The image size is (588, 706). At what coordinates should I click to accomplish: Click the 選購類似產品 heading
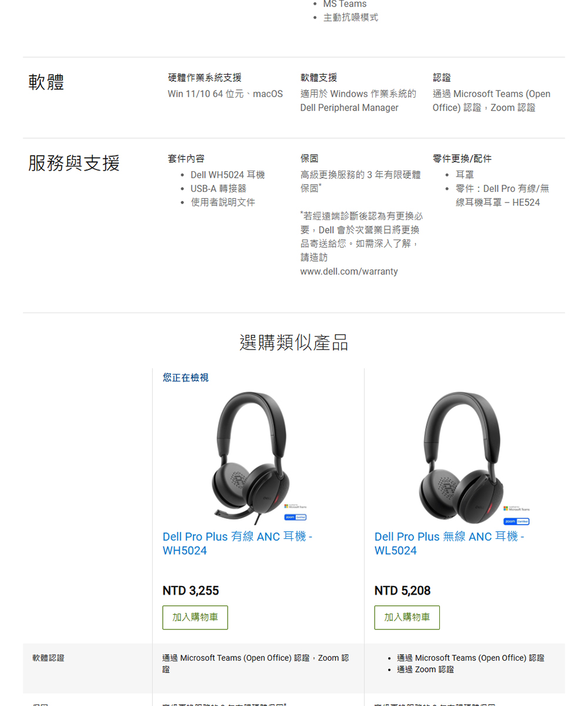pyautogui.click(x=294, y=342)
